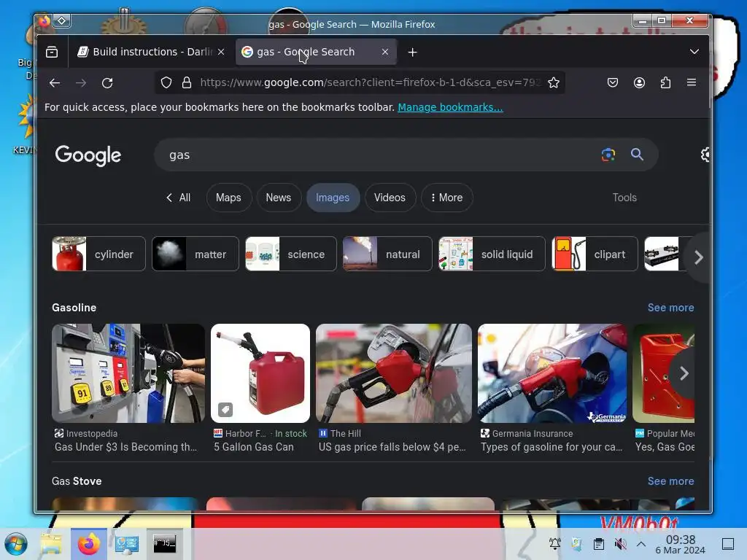747x560 pixels.
Task: Click the taskbar clock showing 09:38
Action: point(680,544)
